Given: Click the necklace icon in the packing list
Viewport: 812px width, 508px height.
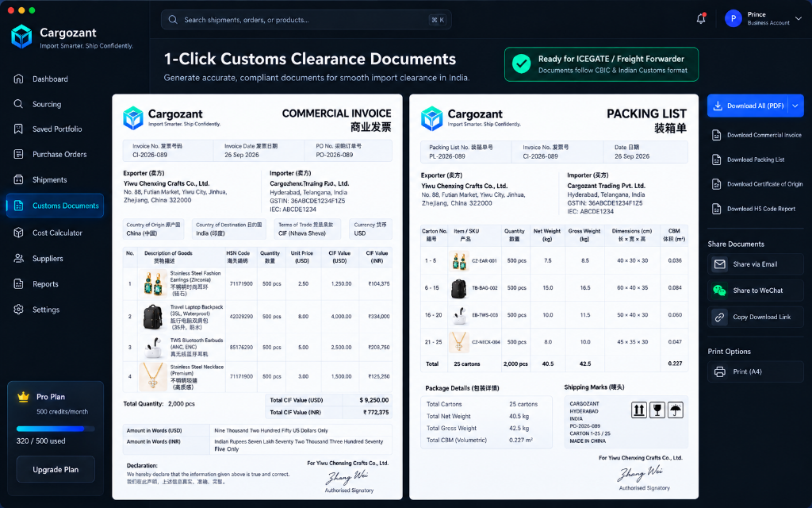Looking at the screenshot, I should tap(459, 342).
